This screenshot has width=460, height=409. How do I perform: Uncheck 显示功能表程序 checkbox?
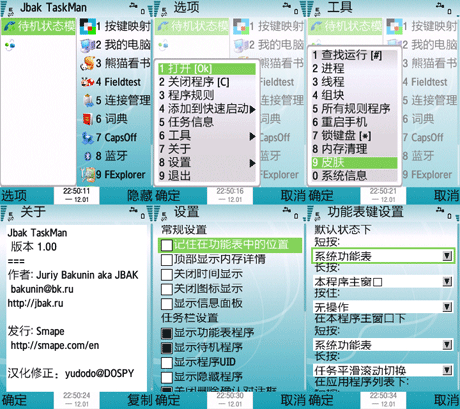tap(167, 333)
